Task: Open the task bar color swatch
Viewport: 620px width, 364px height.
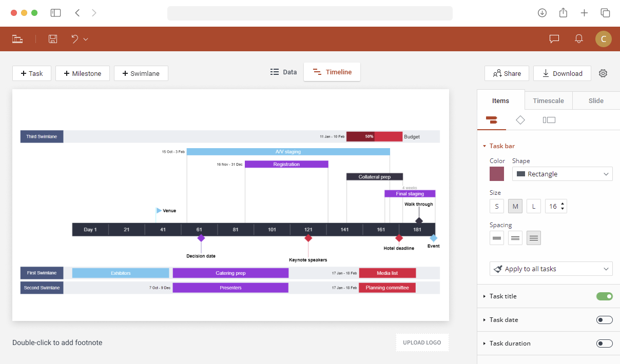Action: 497,174
